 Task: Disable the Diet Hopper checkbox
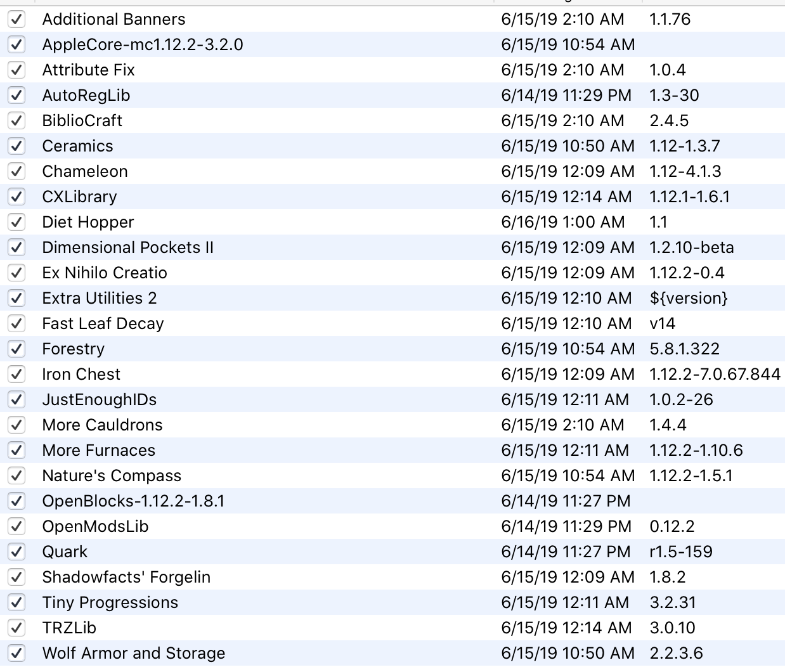16,222
